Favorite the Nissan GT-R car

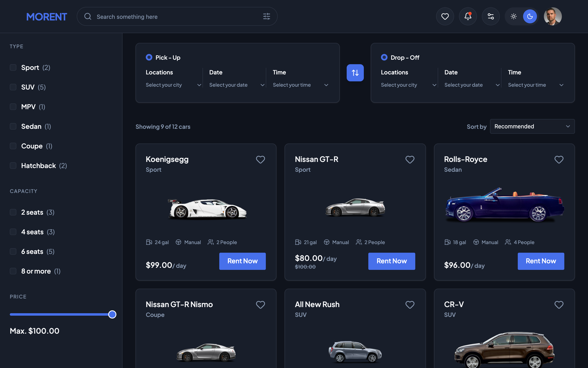pyautogui.click(x=410, y=160)
